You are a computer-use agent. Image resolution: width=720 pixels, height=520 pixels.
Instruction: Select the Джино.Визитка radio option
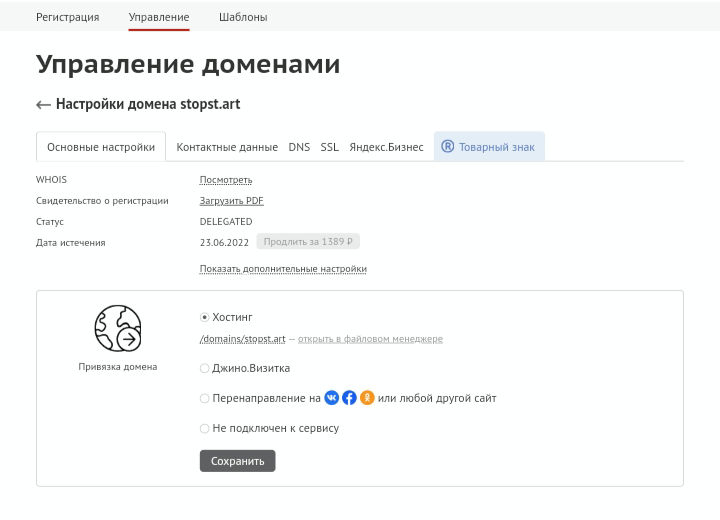coord(205,368)
